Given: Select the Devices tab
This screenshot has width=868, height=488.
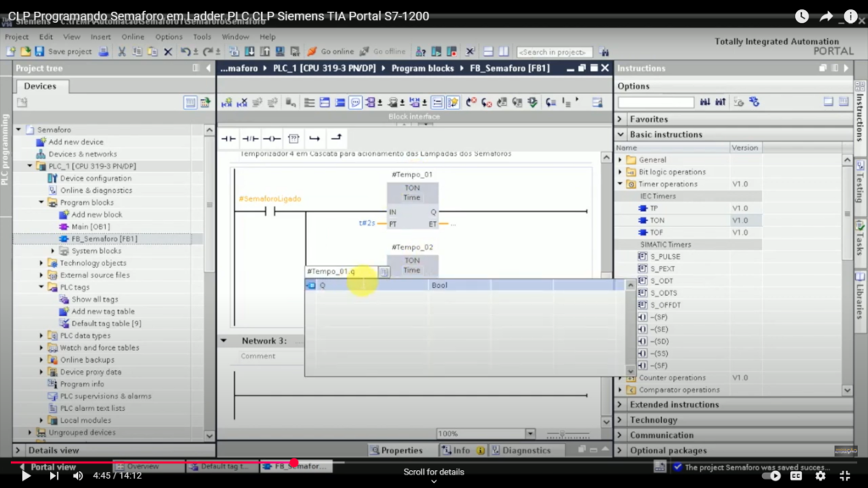Looking at the screenshot, I should (40, 86).
